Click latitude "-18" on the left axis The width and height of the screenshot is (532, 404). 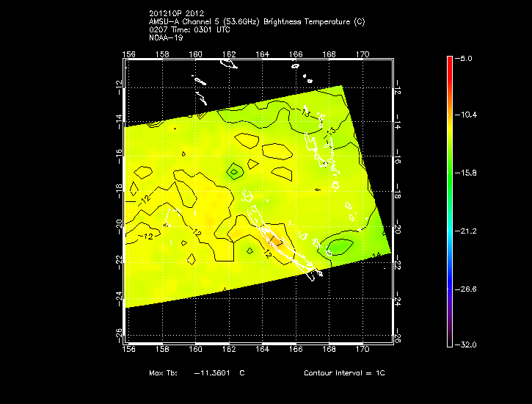(x=119, y=192)
